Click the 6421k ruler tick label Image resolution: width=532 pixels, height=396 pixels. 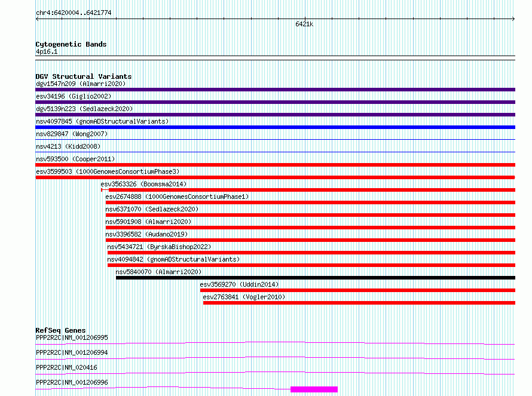coord(304,24)
